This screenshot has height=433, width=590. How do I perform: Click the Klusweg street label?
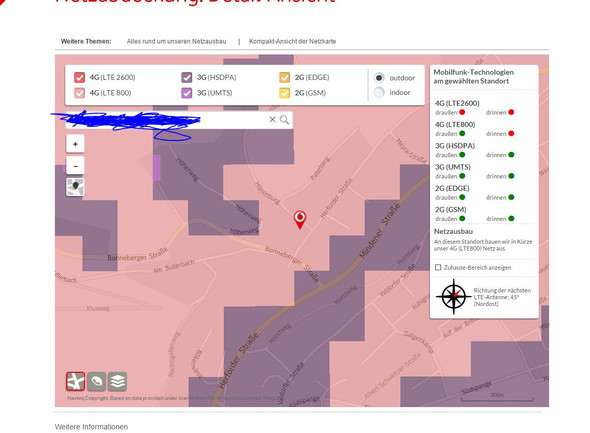click(x=98, y=308)
